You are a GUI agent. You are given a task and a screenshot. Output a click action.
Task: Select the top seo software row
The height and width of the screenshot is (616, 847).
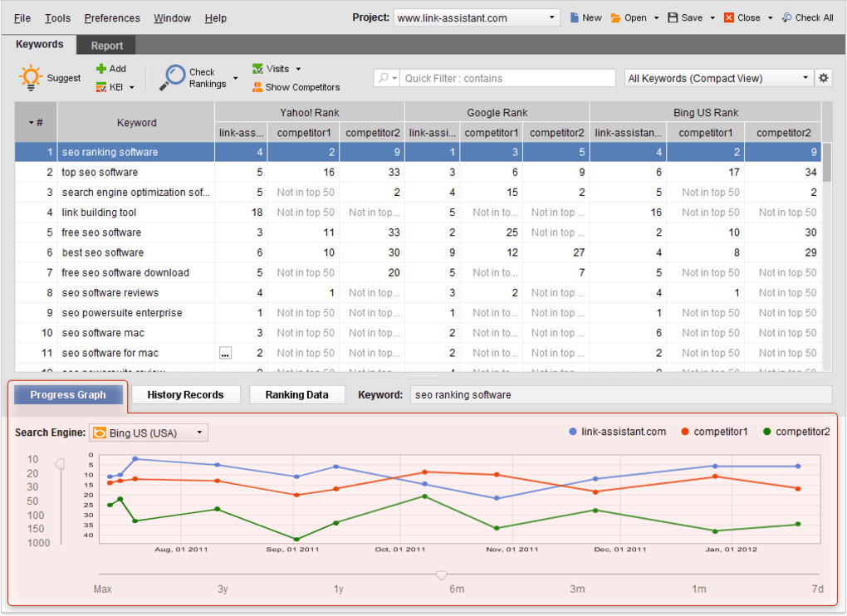tap(418, 172)
